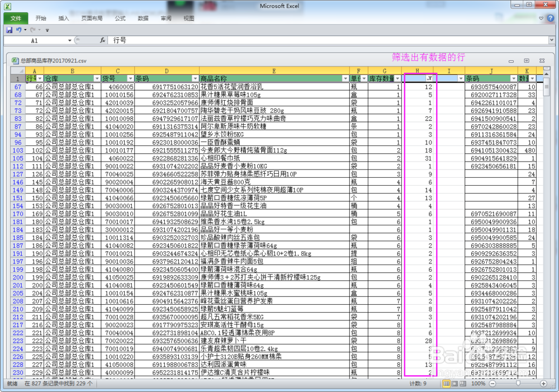559x392 pixels.
Task: Click column J cell 6941051300432
Action: 491,150
